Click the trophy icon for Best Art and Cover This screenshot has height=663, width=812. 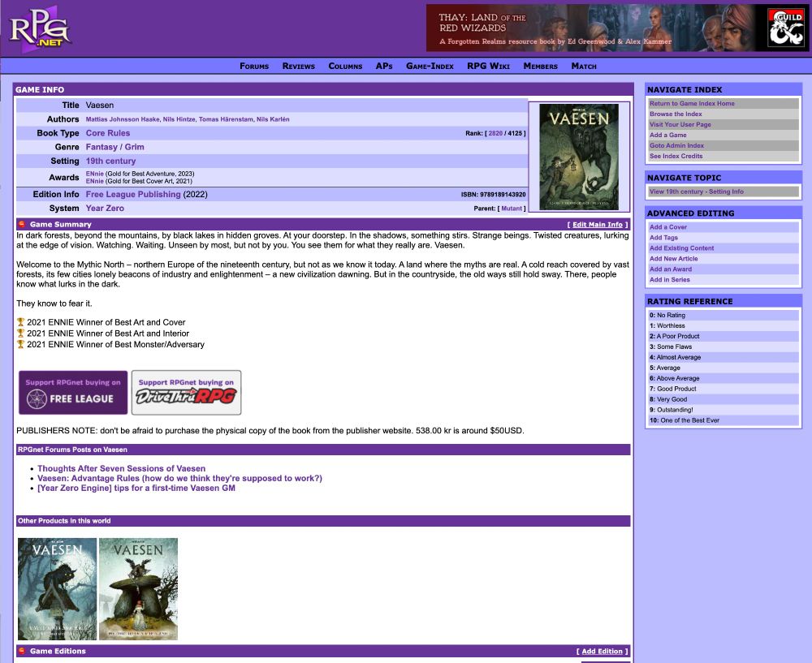click(21, 322)
